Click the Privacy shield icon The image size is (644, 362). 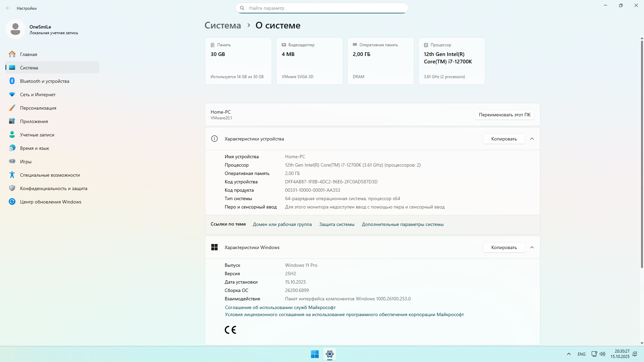12,188
